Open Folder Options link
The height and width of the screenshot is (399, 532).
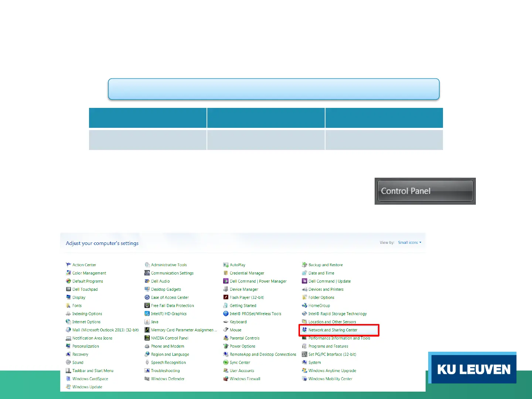321,297
